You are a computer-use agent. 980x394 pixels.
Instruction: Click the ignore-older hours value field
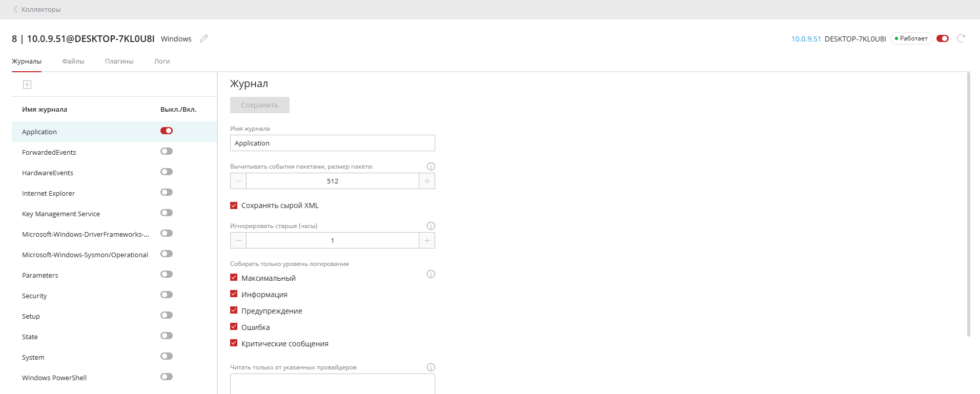point(333,240)
